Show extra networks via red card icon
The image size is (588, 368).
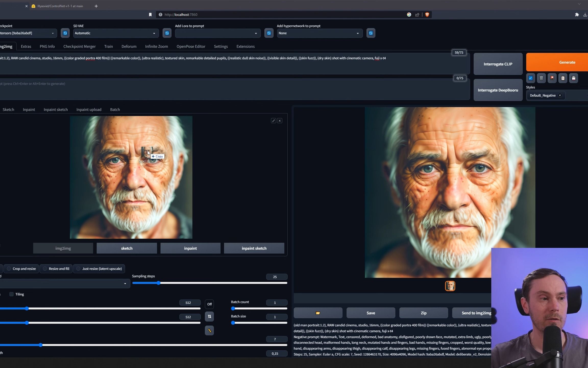click(552, 78)
